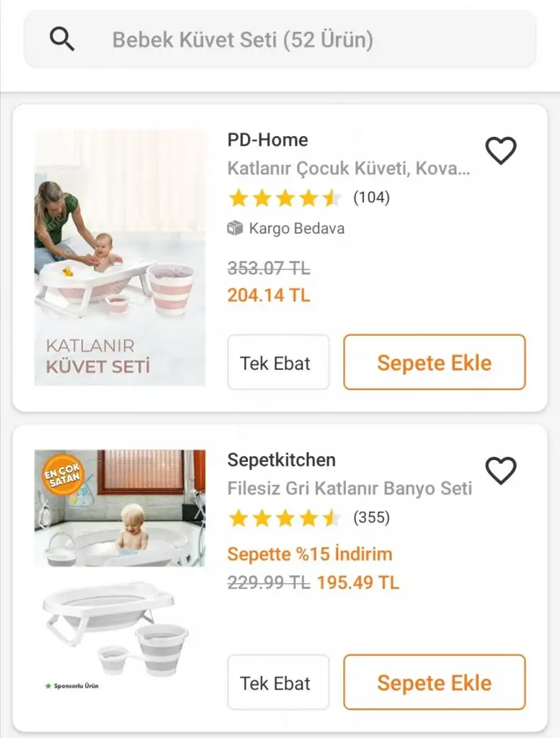Add Sepetkitchen bath set with Sepete Ekle
This screenshot has width=560, height=738.
[435, 682]
